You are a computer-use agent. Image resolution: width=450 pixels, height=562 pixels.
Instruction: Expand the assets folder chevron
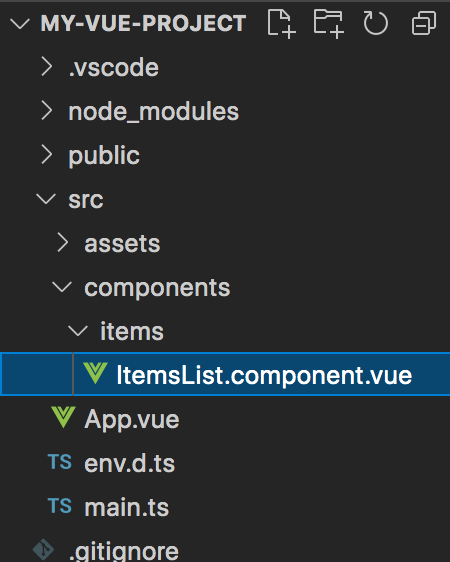point(63,243)
